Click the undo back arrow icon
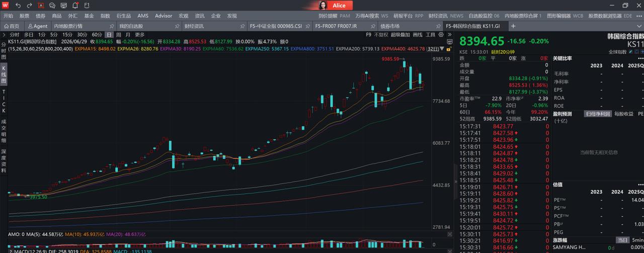The height and width of the screenshot is (253, 644). 18,6
